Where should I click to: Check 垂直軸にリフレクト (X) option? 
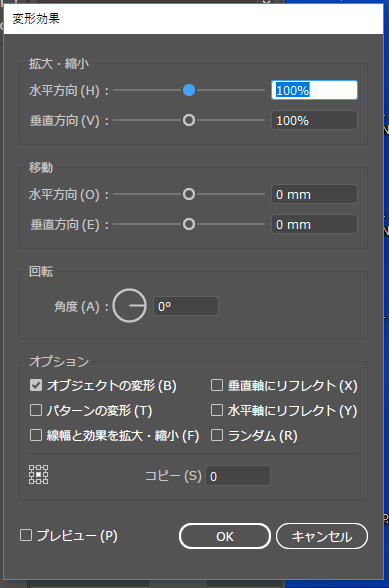pyautogui.click(x=217, y=385)
